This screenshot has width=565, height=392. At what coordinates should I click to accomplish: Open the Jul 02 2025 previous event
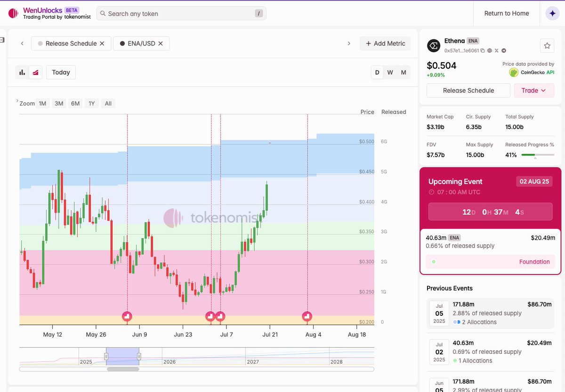coord(490,352)
